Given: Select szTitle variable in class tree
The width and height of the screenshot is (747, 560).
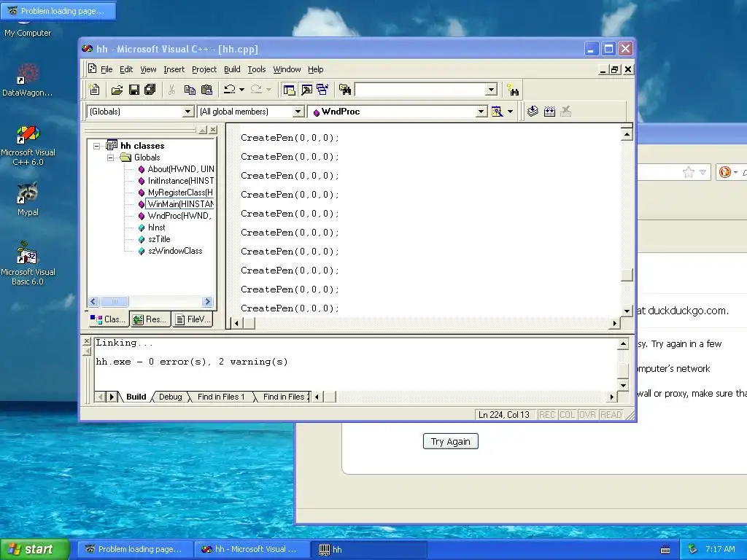Looking at the screenshot, I should click(158, 239).
